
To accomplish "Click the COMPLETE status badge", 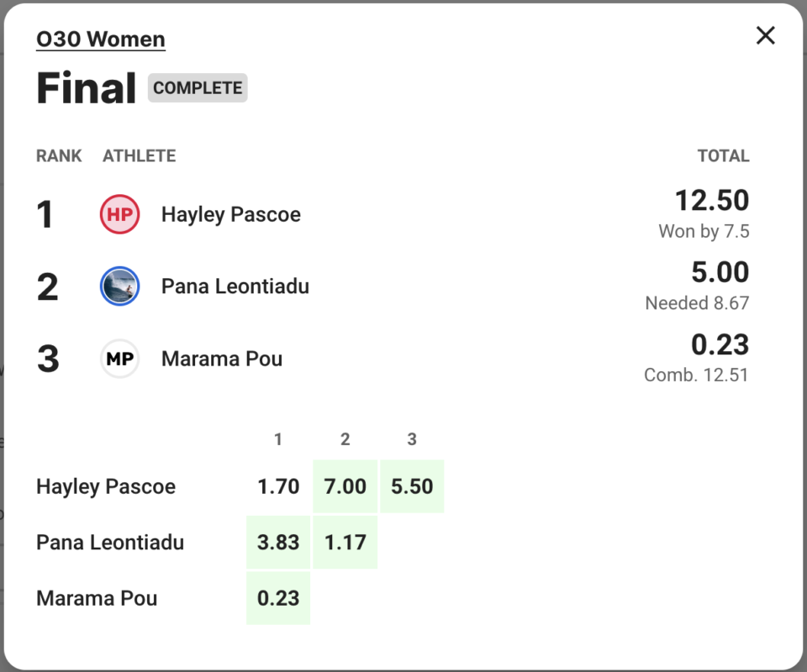I will [x=198, y=88].
